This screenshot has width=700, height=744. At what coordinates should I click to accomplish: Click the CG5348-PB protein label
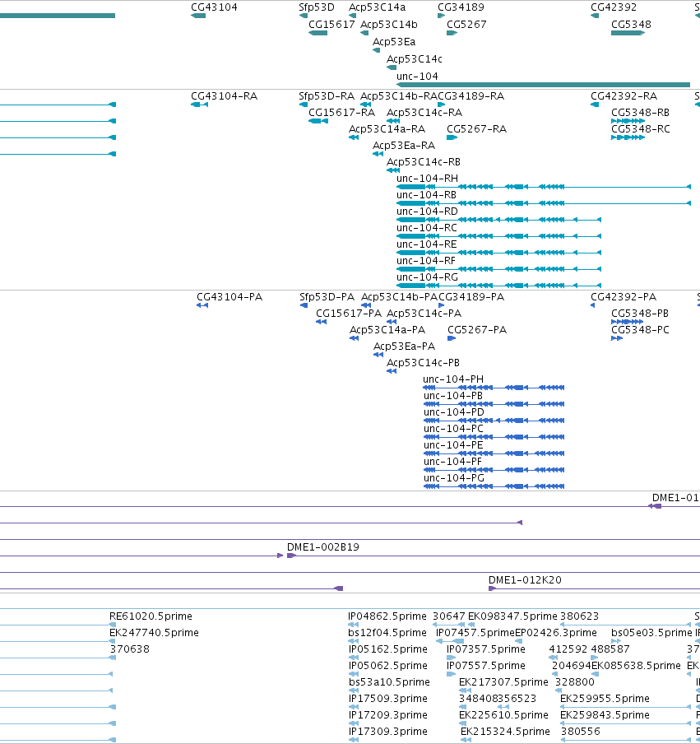coord(640,314)
